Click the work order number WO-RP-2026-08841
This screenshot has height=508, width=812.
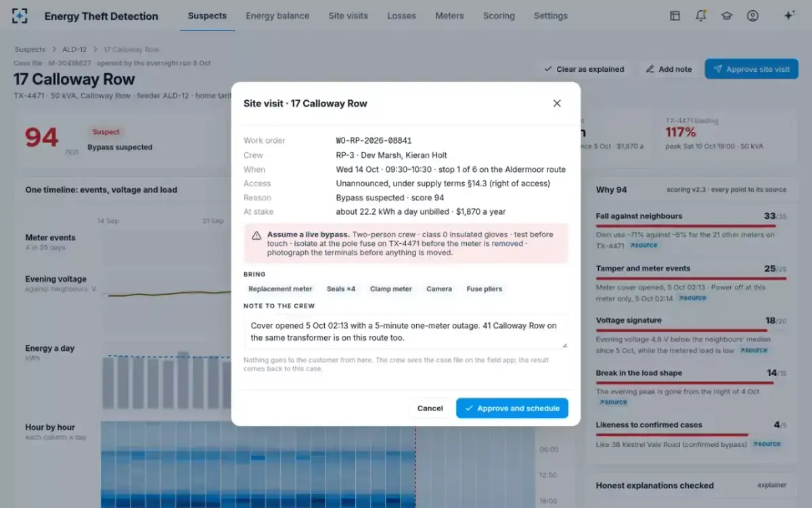coord(374,141)
